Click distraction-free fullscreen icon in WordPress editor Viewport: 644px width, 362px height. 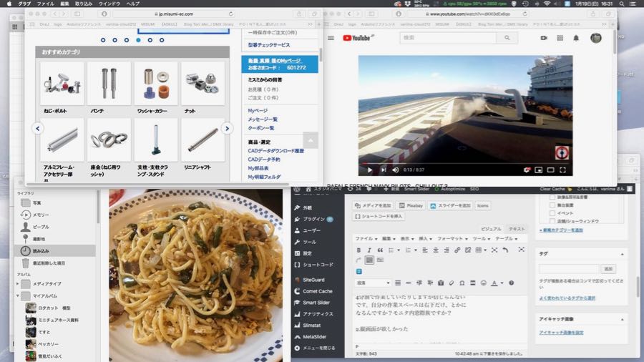pyautogui.click(x=521, y=250)
